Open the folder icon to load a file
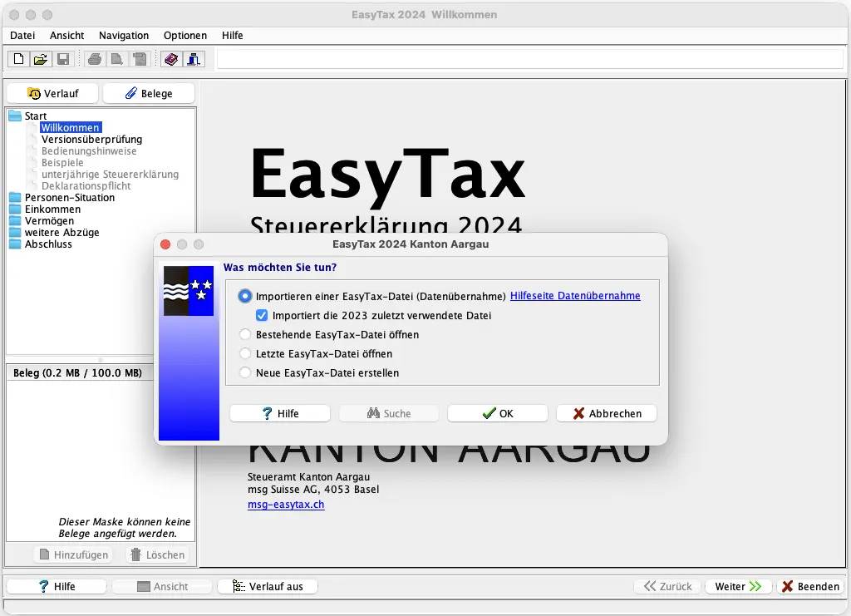Viewport: 851px width, 616px height. tap(39, 58)
